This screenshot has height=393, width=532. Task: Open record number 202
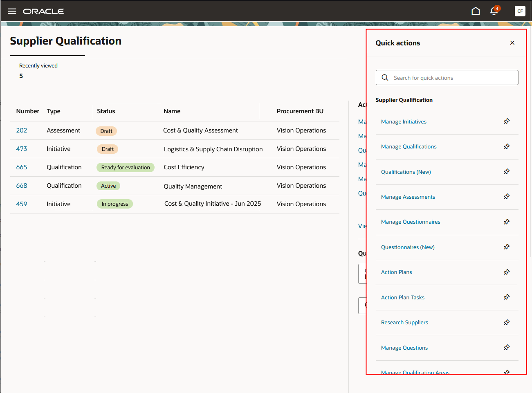22,130
